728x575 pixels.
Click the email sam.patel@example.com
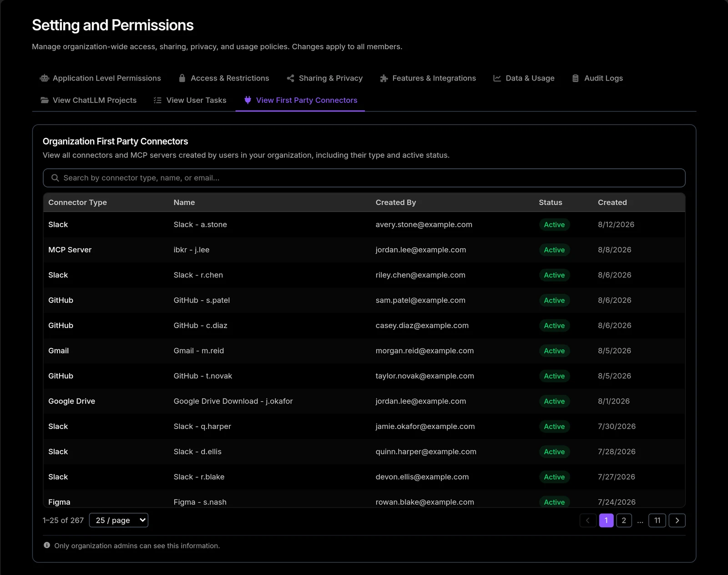click(420, 300)
